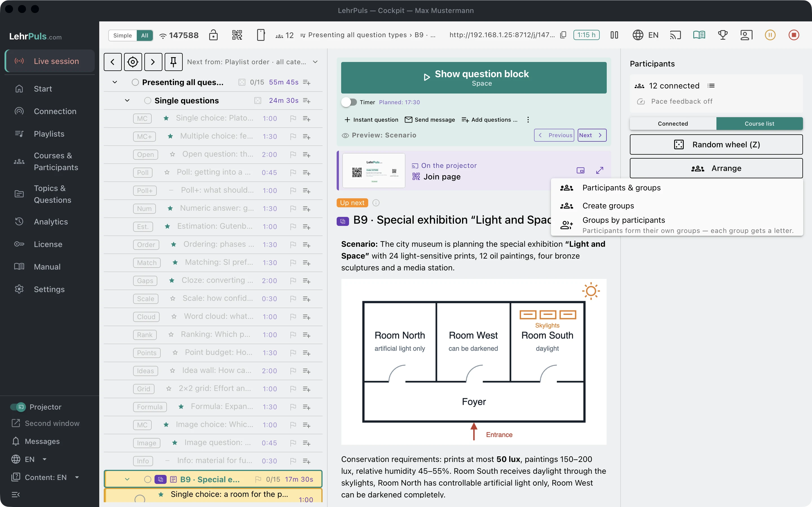Toggle the Projector switch in the sidebar

tap(18, 407)
